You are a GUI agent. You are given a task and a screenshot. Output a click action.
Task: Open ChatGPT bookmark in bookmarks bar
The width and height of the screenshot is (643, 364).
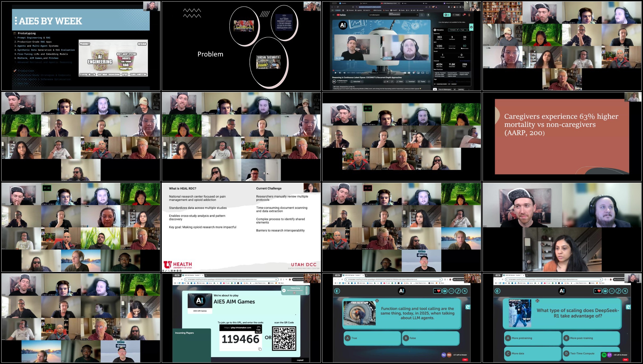point(394,10)
